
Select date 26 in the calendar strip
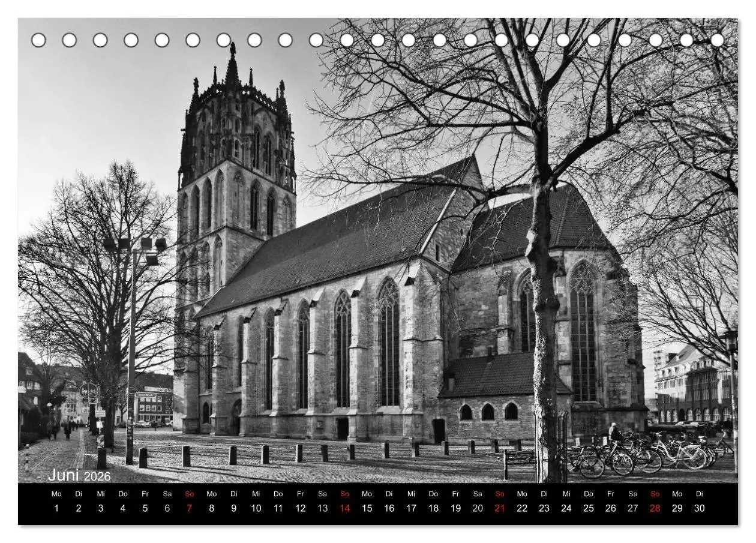pyautogui.click(x=611, y=508)
